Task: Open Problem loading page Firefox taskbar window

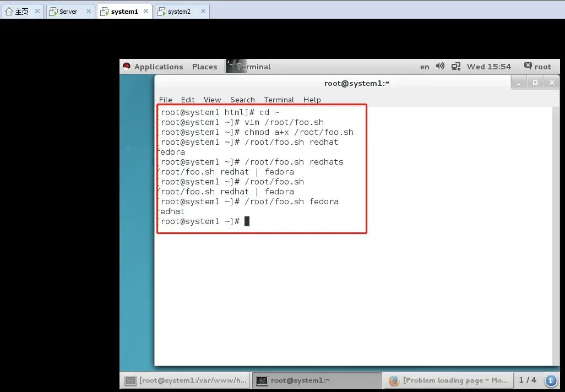Action: 449,380
